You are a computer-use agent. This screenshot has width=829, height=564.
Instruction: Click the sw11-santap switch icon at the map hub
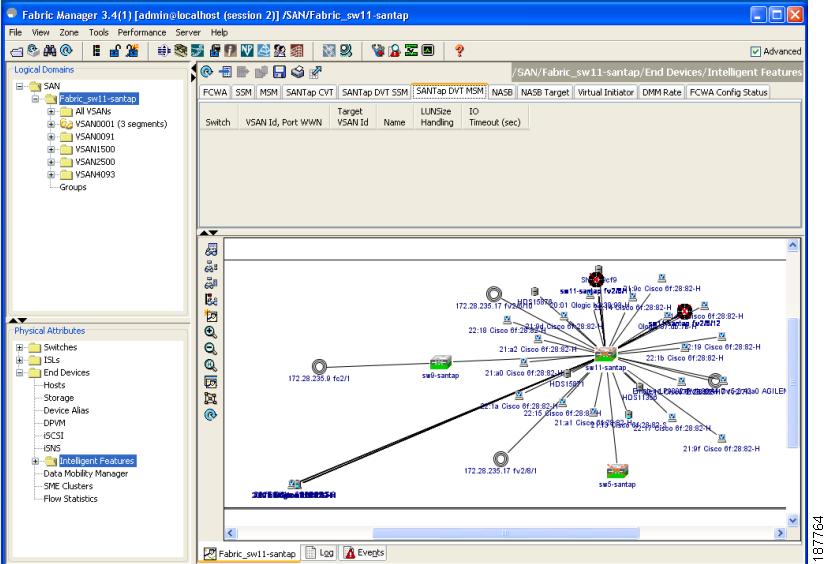click(605, 354)
